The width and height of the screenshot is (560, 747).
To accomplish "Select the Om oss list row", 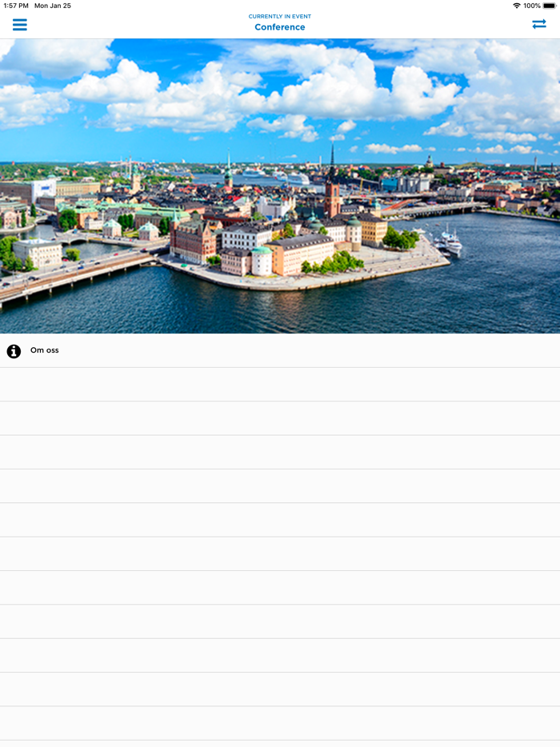I will (280, 350).
